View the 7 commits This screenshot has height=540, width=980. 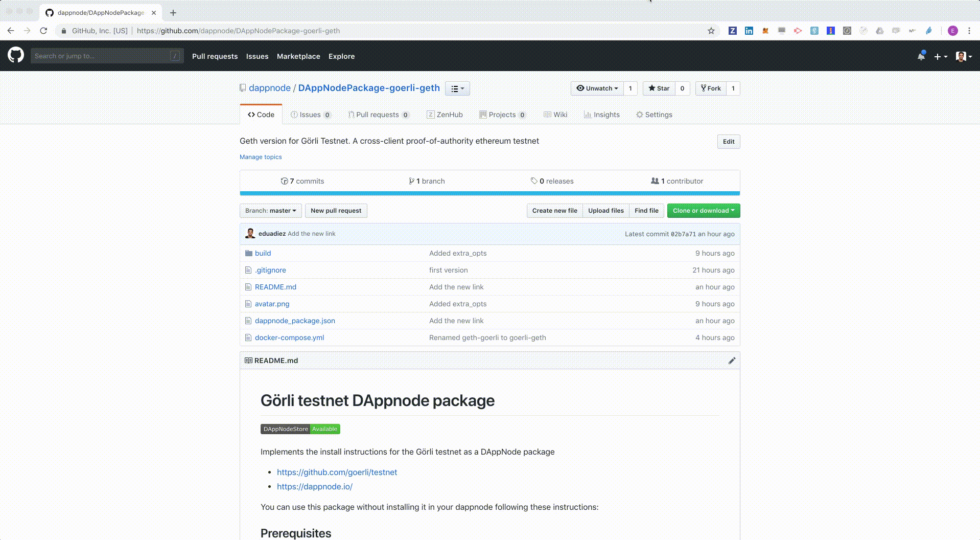click(302, 181)
